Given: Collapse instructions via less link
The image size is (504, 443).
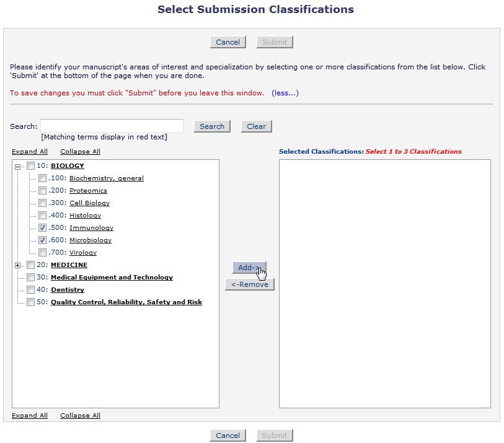Looking at the screenshot, I should [x=285, y=93].
